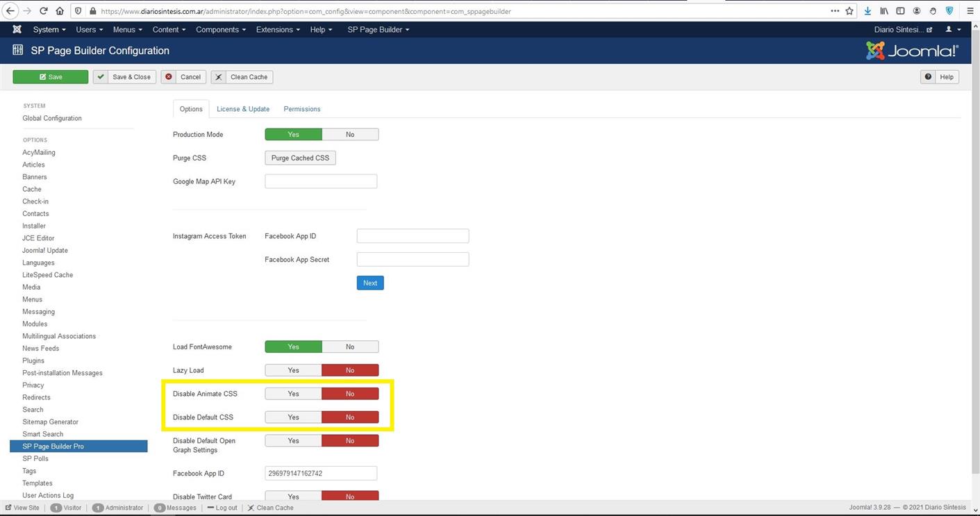Set Production Mode to No

coord(350,135)
